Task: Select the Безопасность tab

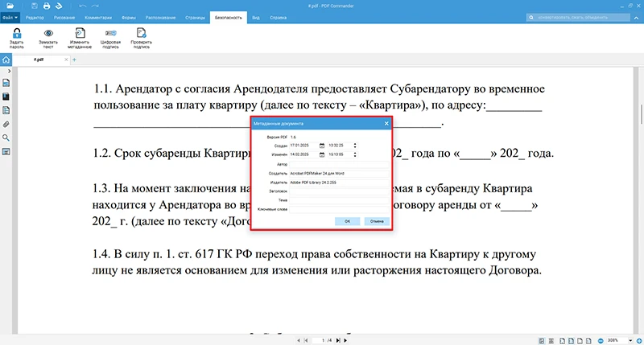Action: (x=229, y=18)
